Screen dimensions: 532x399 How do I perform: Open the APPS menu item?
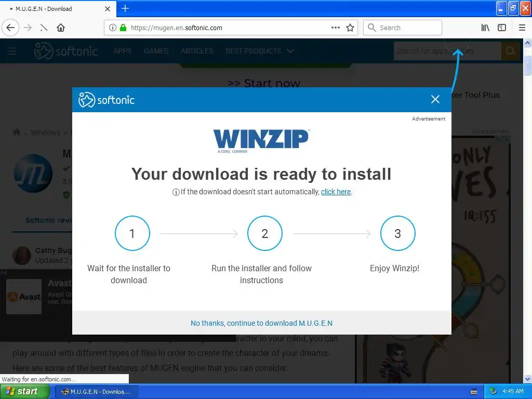tap(122, 51)
